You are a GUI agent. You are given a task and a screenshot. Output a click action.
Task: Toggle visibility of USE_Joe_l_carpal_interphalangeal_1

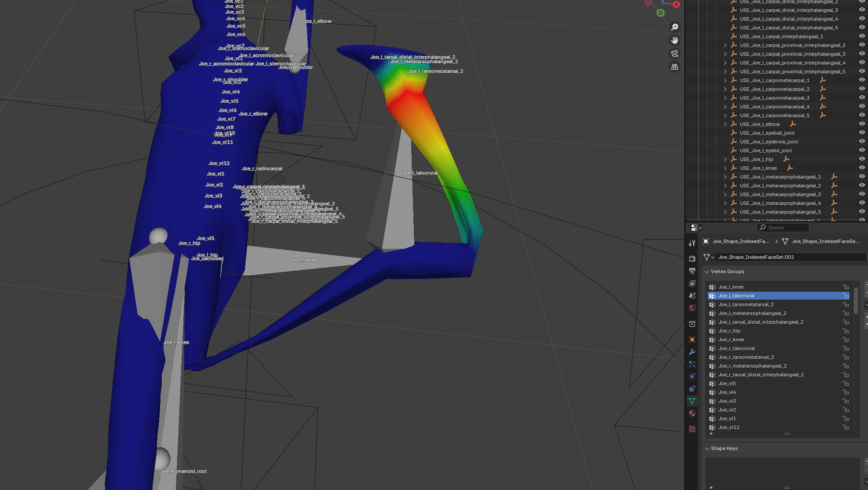pos(861,36)
